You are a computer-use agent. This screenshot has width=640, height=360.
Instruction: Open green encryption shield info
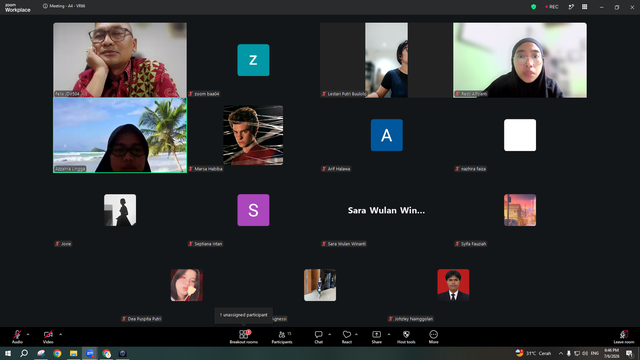click(x=533, y=7)
